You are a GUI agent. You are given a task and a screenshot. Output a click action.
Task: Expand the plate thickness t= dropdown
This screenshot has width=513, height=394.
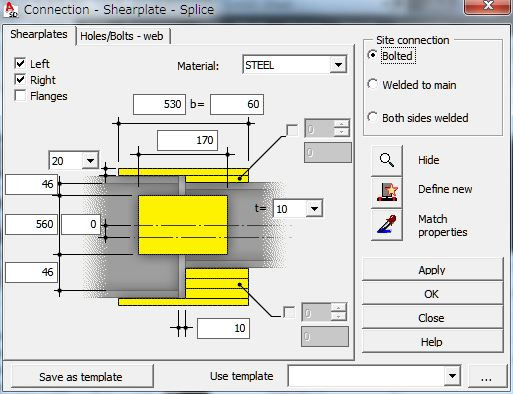tap(314, 209)
